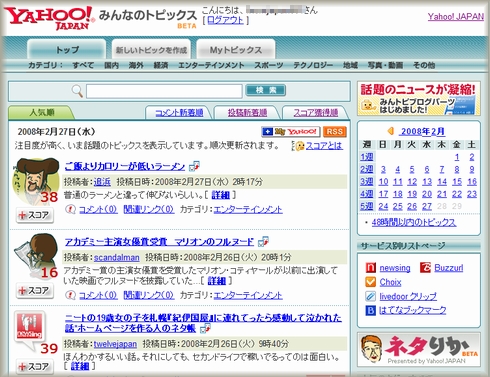Add a score to the Academy Award topic
490x377 pixels.
[x=35, y=291]
